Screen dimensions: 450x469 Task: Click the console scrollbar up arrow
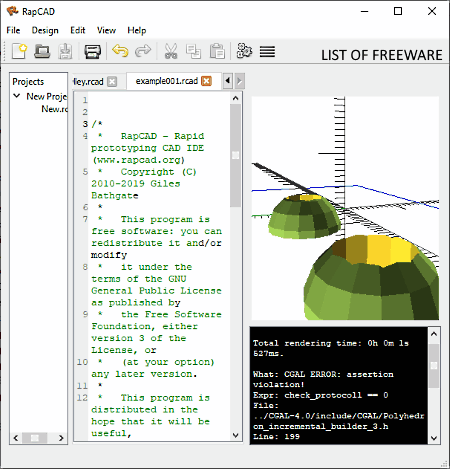434,334
